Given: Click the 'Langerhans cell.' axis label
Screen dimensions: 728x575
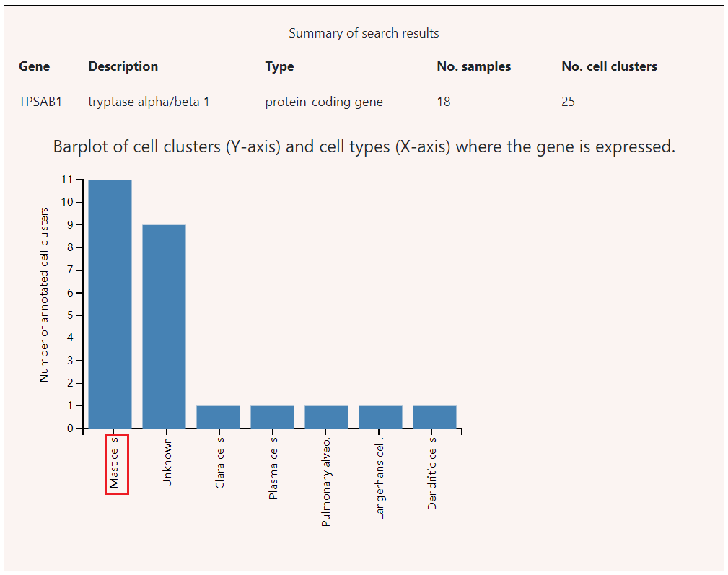Looking at the screenshot, I should (380, 478).
